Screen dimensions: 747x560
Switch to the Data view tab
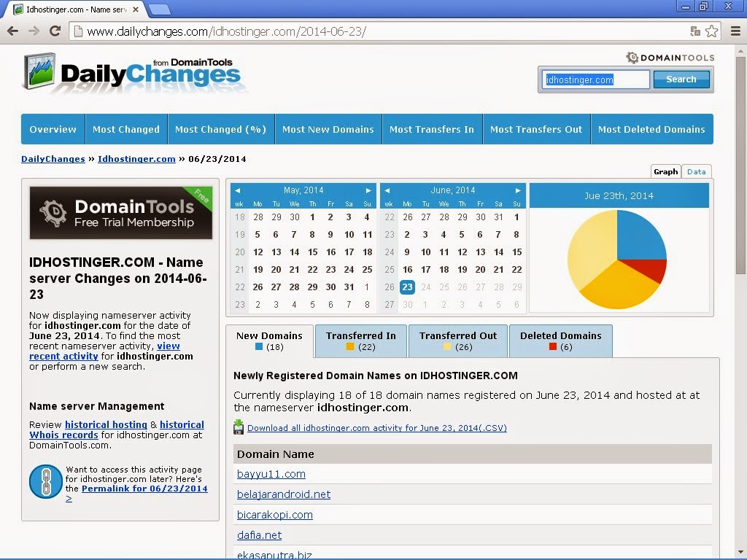697,171
